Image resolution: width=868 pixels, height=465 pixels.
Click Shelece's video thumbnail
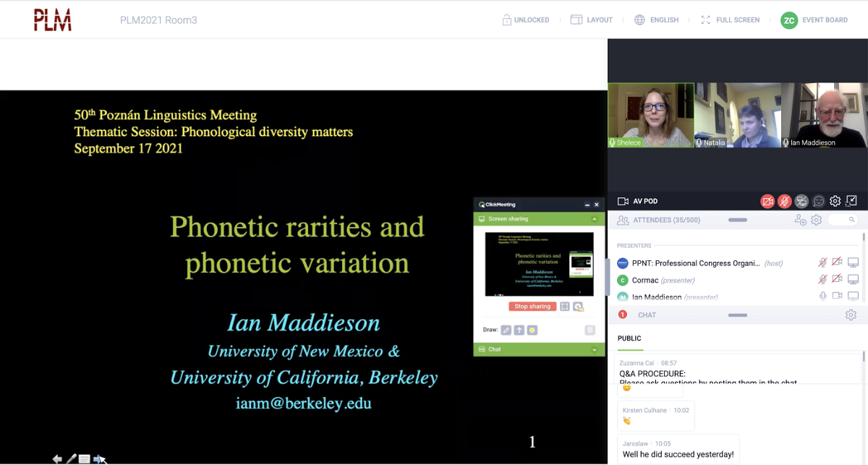point(651,115)
